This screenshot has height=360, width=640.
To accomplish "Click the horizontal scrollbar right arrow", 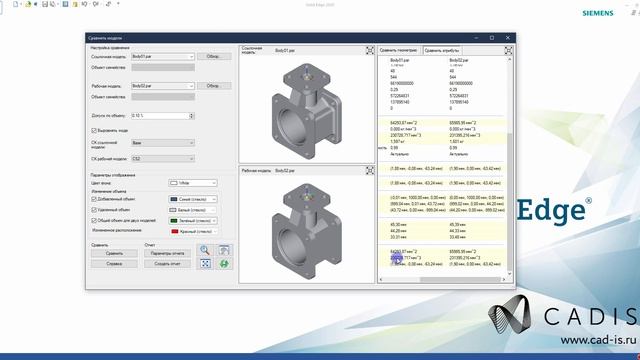I will [504, 280].
